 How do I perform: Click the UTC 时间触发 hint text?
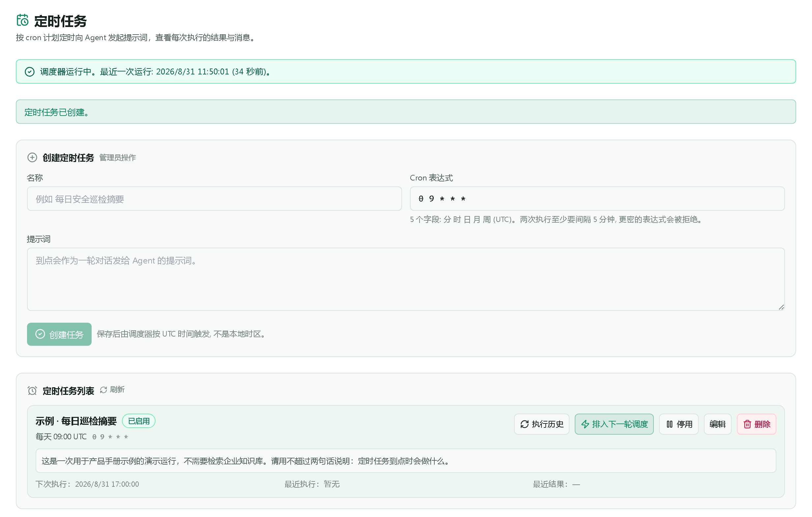click(x=182, y=334)
